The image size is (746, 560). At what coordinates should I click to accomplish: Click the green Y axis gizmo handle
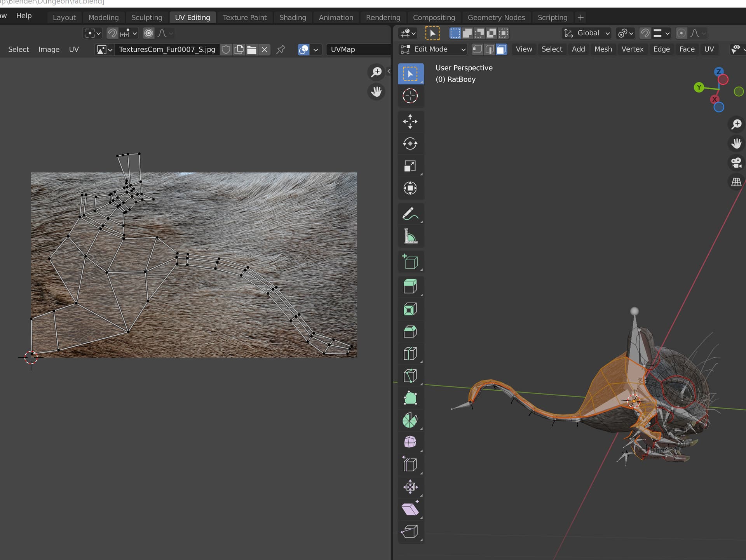point(699,87)
